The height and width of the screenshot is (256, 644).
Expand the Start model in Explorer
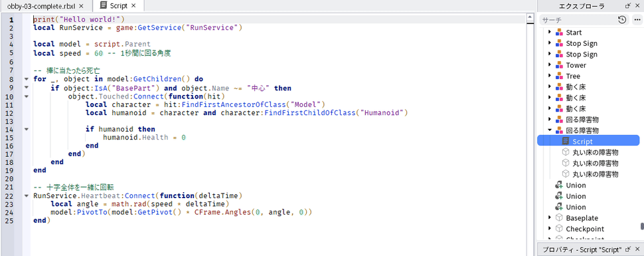click(x=550, y=32)
